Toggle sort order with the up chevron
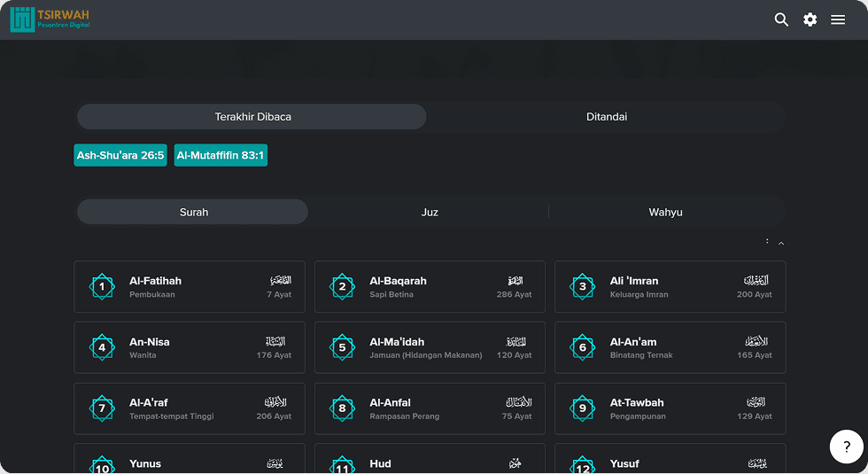The height and width of the screenshot is (474, 868). [781, 243]
